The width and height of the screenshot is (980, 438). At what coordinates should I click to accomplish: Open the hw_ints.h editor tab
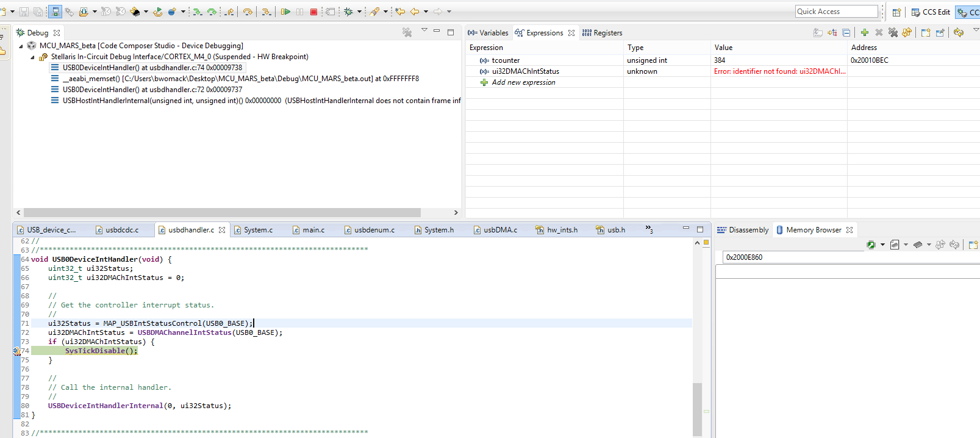click(556, 230)
